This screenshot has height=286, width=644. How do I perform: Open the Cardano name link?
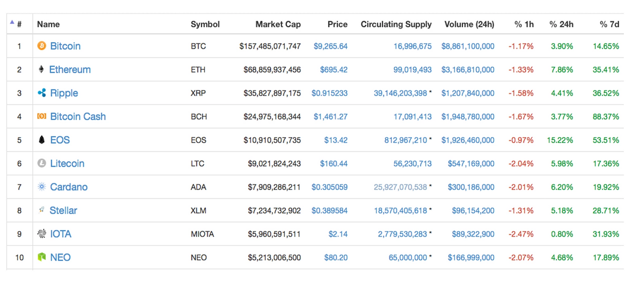pos(69,187)
